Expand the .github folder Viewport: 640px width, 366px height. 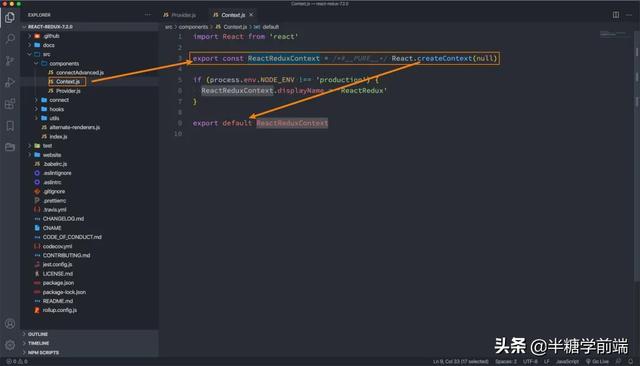coord(89,36)
